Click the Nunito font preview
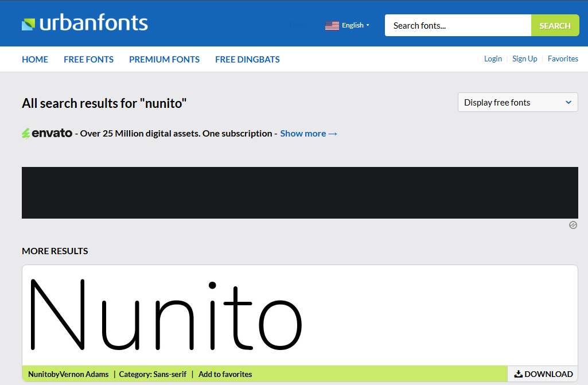 pos(166,316)
